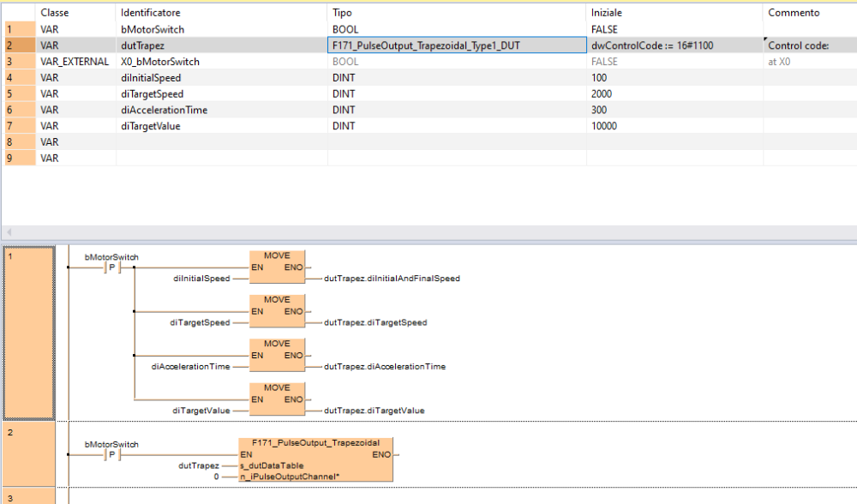Select the MOVE block for diInitialSpeed

coord(277,267)
